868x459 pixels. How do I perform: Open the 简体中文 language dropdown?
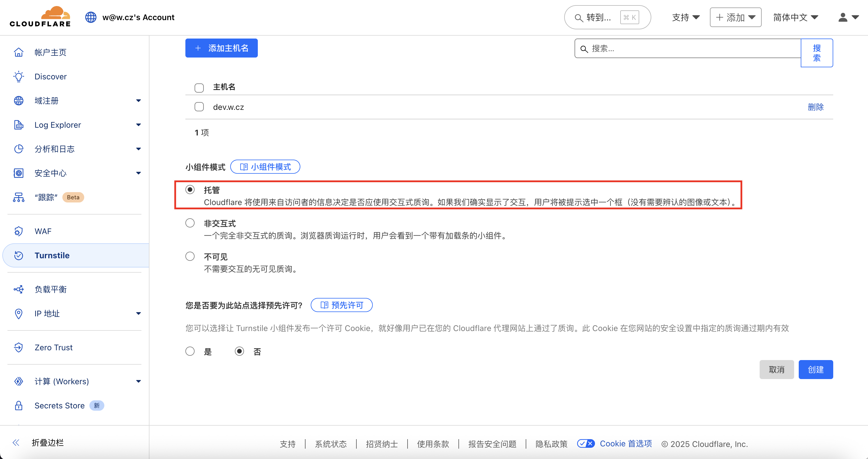(x=796, y=18)
